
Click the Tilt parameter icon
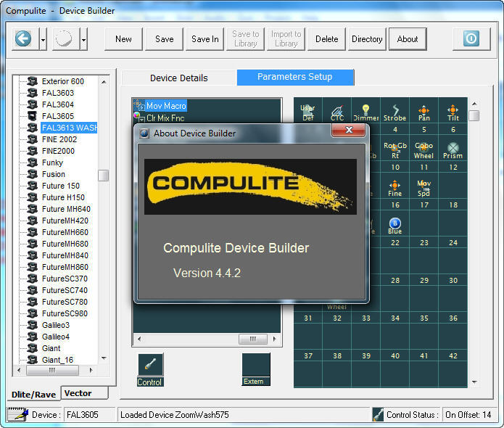point(453,110)
